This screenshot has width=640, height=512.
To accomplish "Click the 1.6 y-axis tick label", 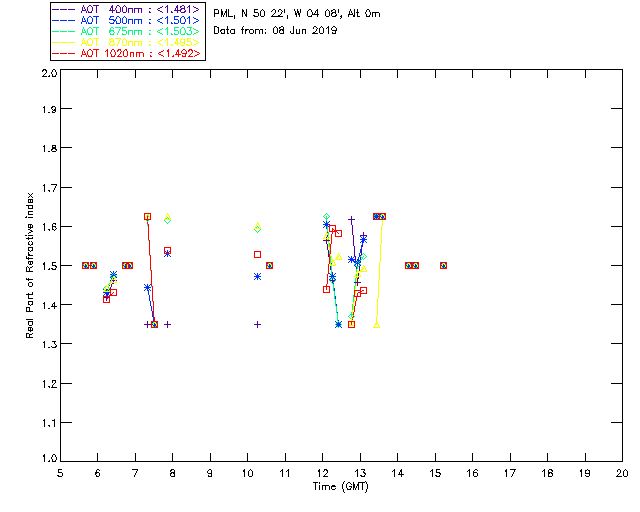I will tap(49, 227).
